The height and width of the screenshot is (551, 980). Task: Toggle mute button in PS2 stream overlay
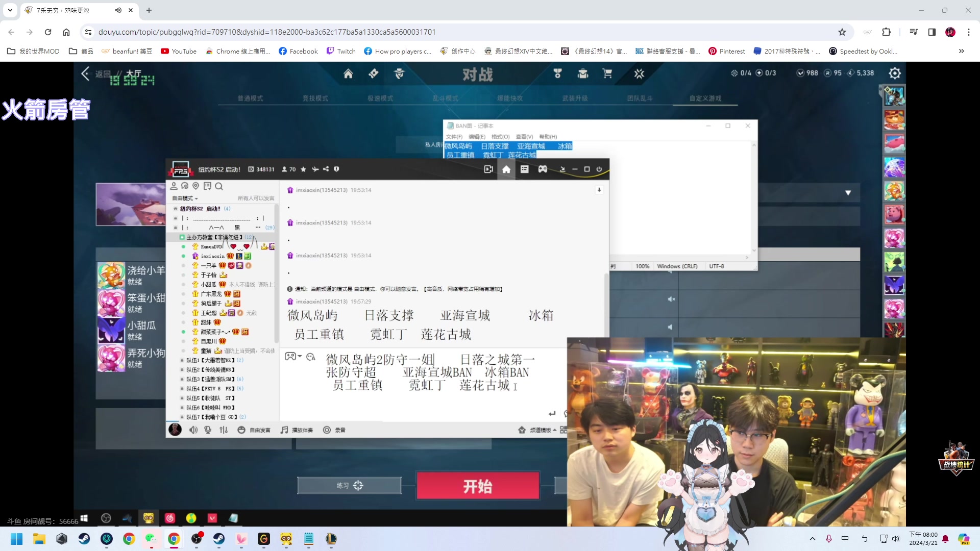point(193,430)
